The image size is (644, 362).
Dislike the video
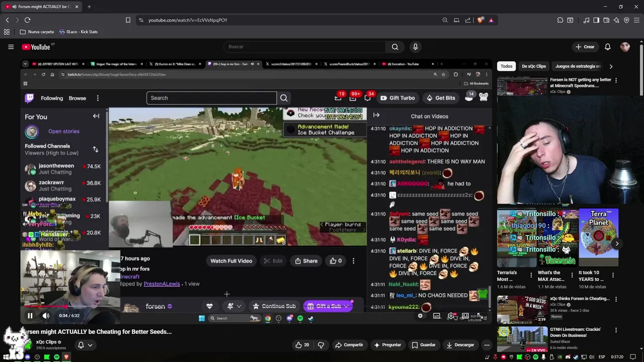tap(321, 345)
